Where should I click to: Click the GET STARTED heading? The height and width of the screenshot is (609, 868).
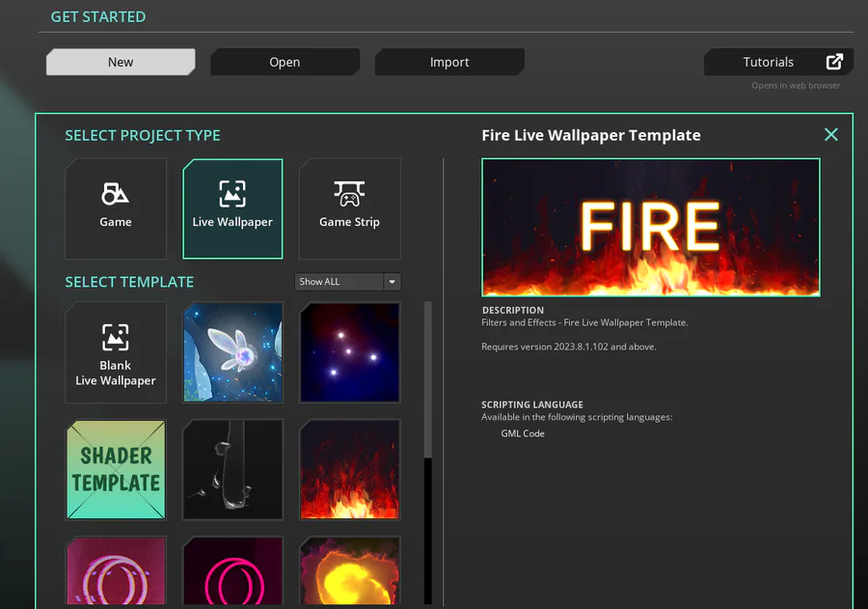point(98,16)
